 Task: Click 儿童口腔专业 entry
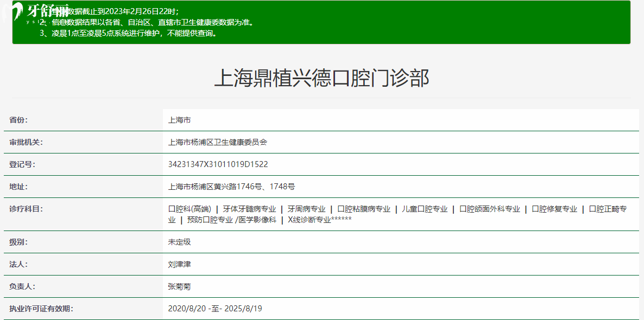(x=424, y=209)
